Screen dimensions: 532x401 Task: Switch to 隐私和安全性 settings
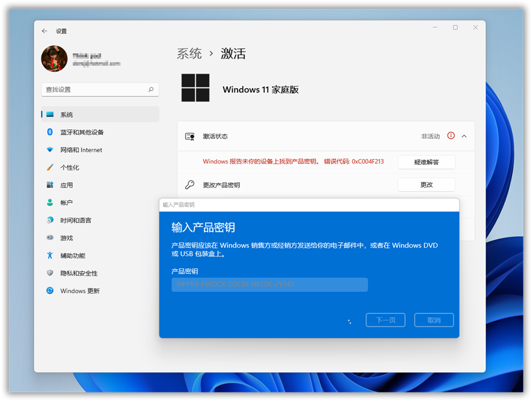tap(100, 273)
